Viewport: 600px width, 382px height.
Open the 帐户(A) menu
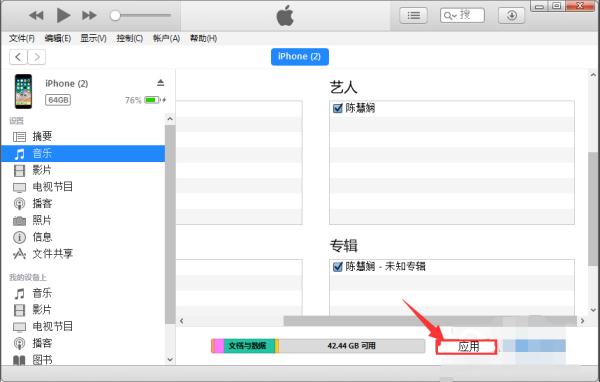click(x=166, y=38)
